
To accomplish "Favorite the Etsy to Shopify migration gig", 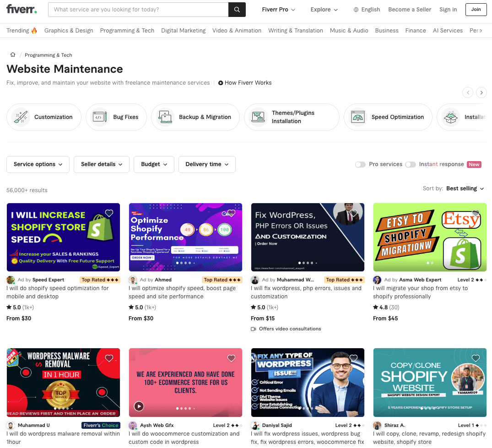I will [476, 213].
